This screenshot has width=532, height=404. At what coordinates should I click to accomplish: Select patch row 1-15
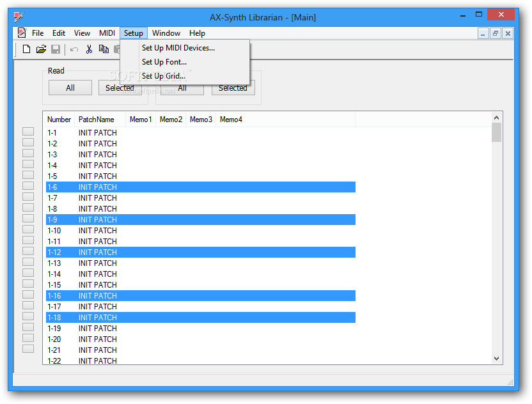coord(201,284)
